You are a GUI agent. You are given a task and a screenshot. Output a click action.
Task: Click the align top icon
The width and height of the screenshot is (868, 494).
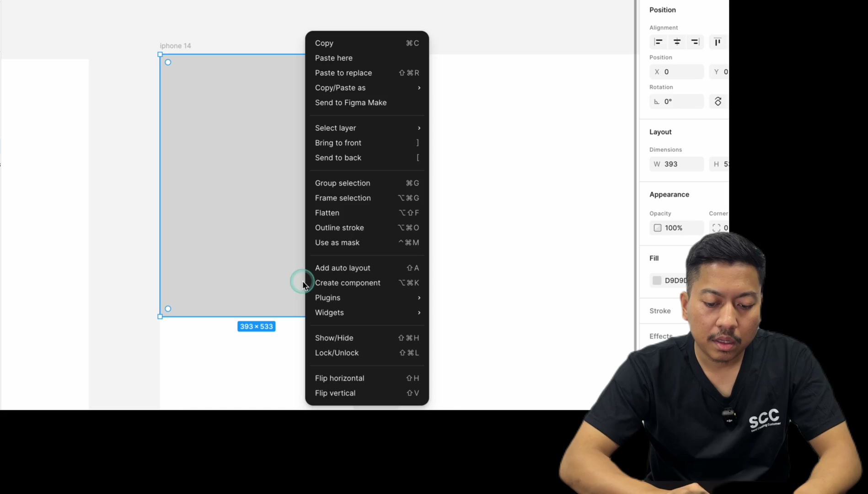(718, 42)
